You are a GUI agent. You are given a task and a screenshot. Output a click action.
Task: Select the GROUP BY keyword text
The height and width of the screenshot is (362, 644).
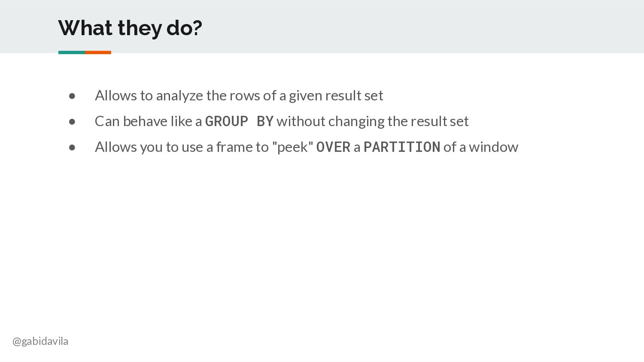[x=239, y=121]
